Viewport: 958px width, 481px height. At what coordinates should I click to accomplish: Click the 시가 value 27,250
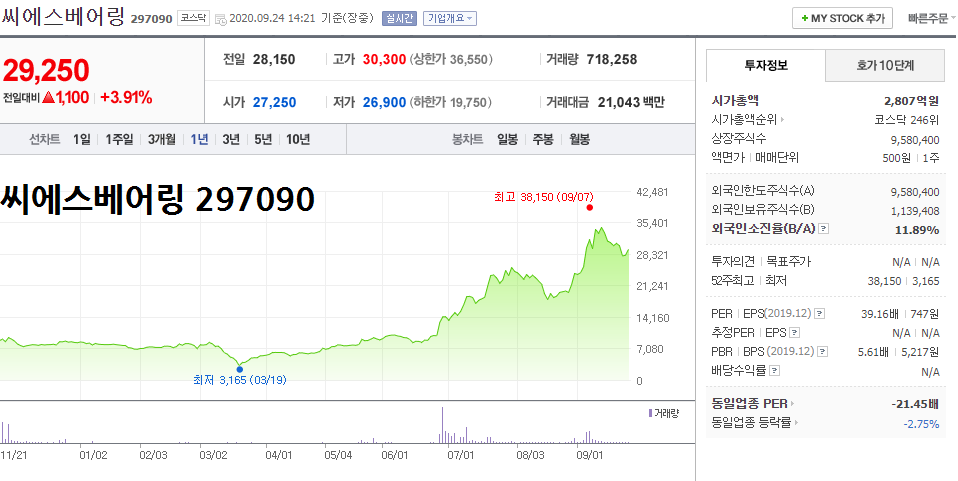coord(274,103)
